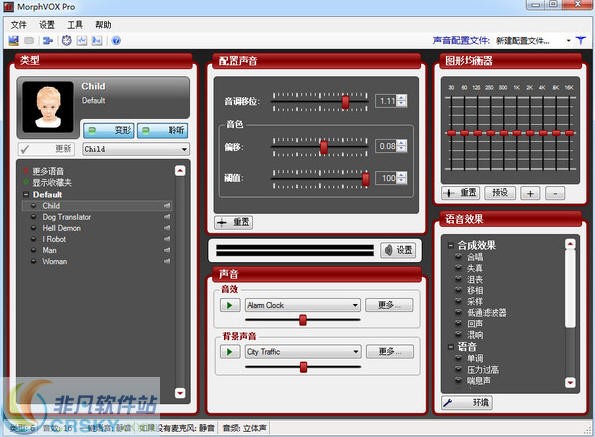Toggle the 变形 morph button
This screenshot has height=437, width=595.
[109, 130]
